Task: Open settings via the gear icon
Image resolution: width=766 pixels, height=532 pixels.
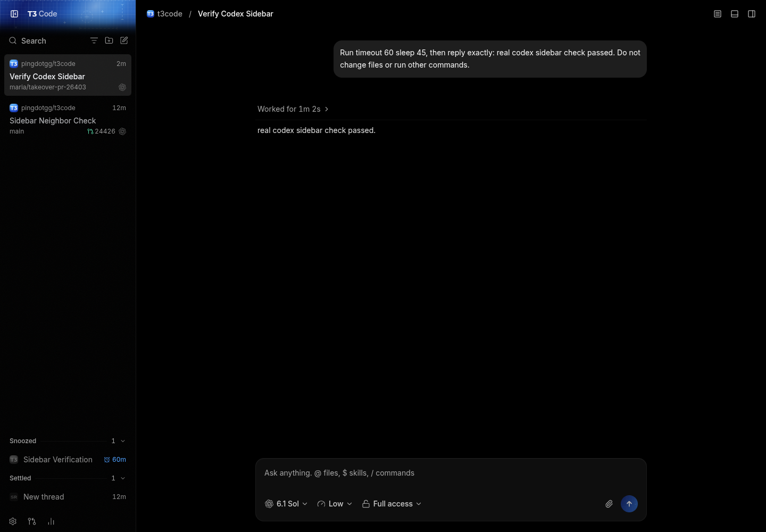Action: [13, 521]
